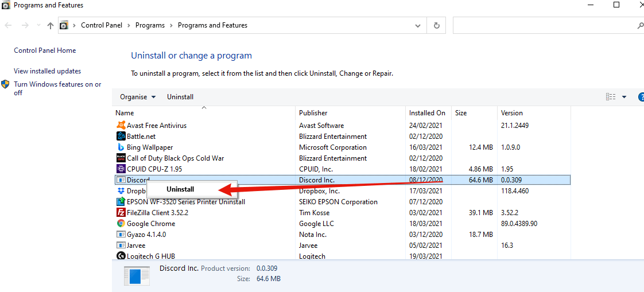Click the CPUID CPU-Z icon
The width and height of the screenshot is (644, 292).
[121, 169]
